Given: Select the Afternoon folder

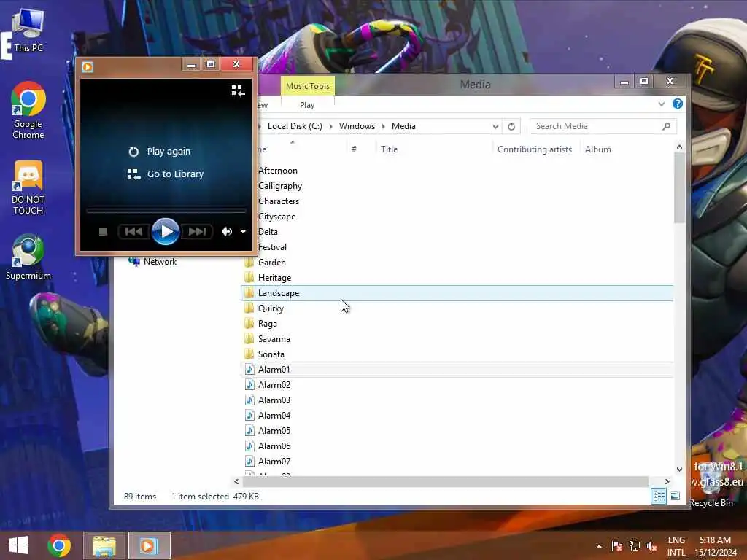Looking at the screenshot, I should [x=278, y=171].
